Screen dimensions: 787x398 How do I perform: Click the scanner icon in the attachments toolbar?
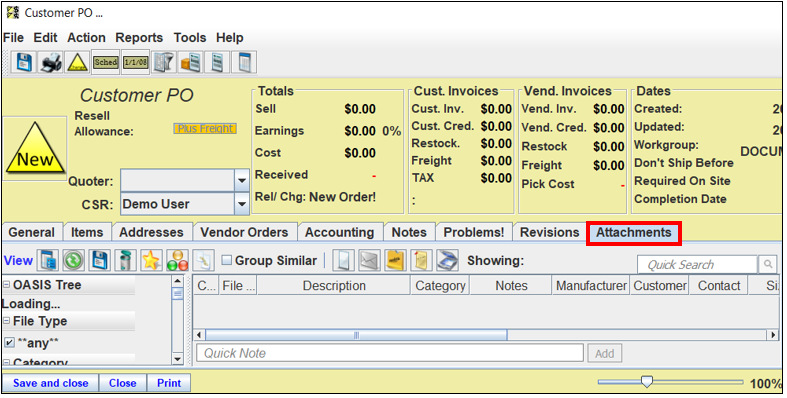coord(447,260)
